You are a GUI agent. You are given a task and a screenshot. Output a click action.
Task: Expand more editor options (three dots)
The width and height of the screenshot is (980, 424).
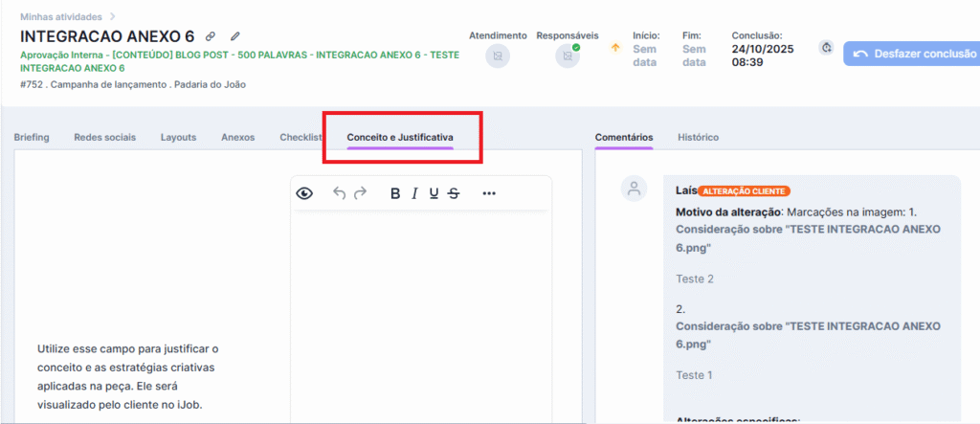point(489,193)
